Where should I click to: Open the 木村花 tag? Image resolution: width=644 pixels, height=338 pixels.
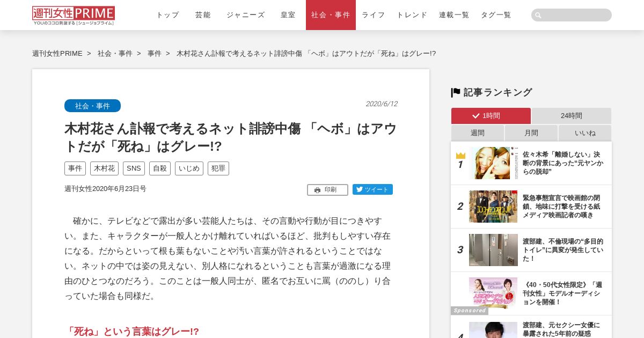(104, 168)
